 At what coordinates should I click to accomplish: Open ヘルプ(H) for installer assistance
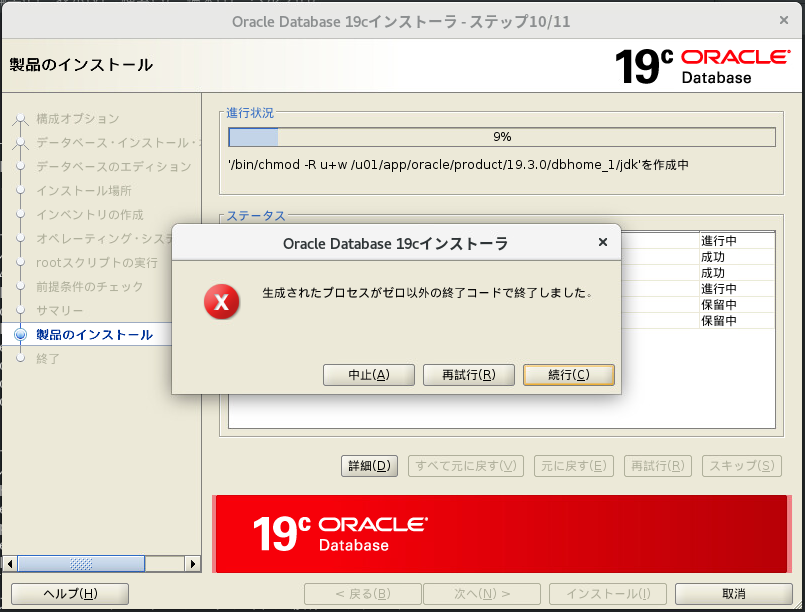pyautogui.click(x=69, y=593)
